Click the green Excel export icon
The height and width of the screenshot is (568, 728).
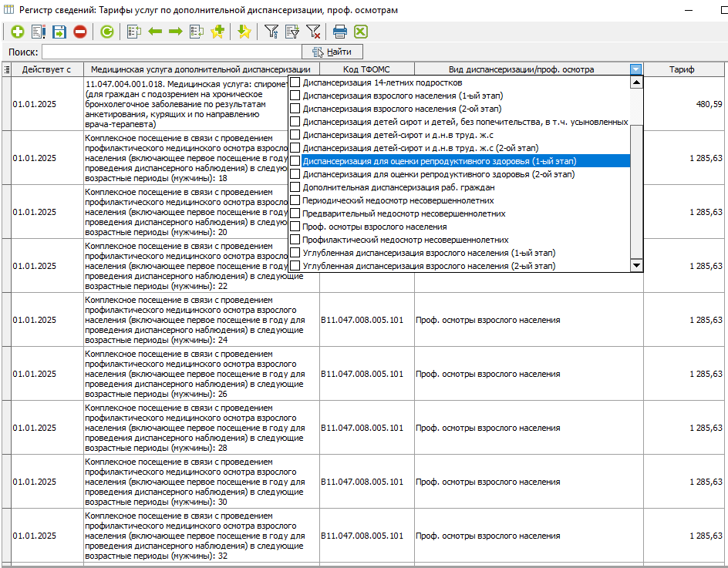[x=360, y=32]
